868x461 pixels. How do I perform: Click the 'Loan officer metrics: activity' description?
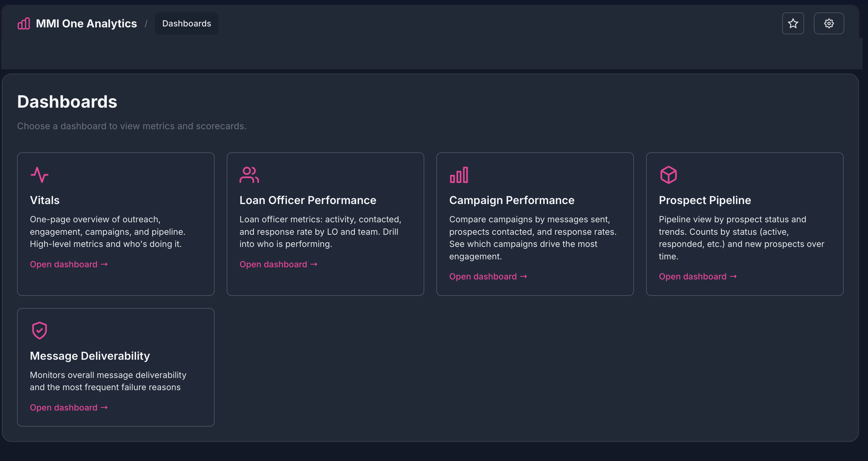320,232
